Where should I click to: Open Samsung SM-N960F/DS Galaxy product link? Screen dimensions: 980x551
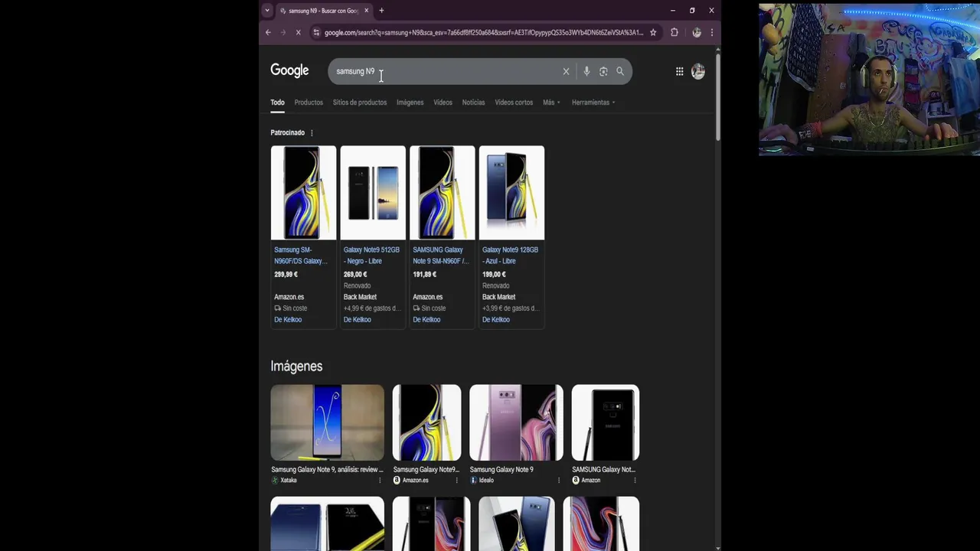[x=301, y=256]
